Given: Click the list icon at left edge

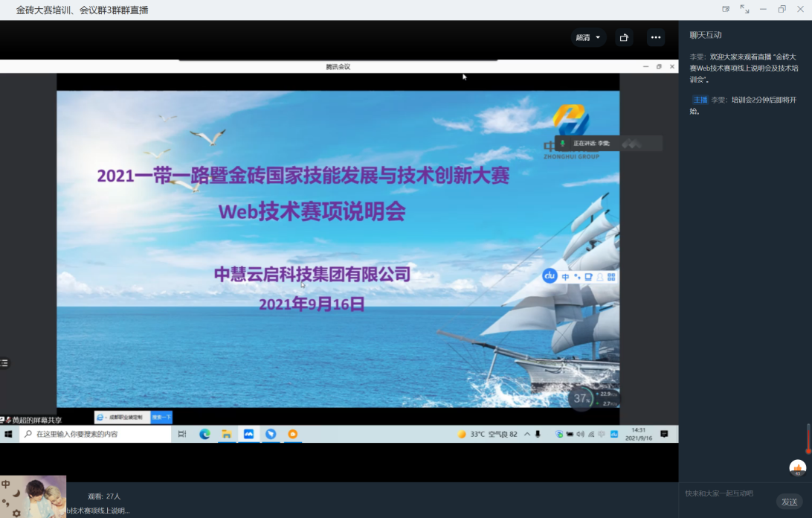Looking at the screenshot, I should (x=4, y=363).
